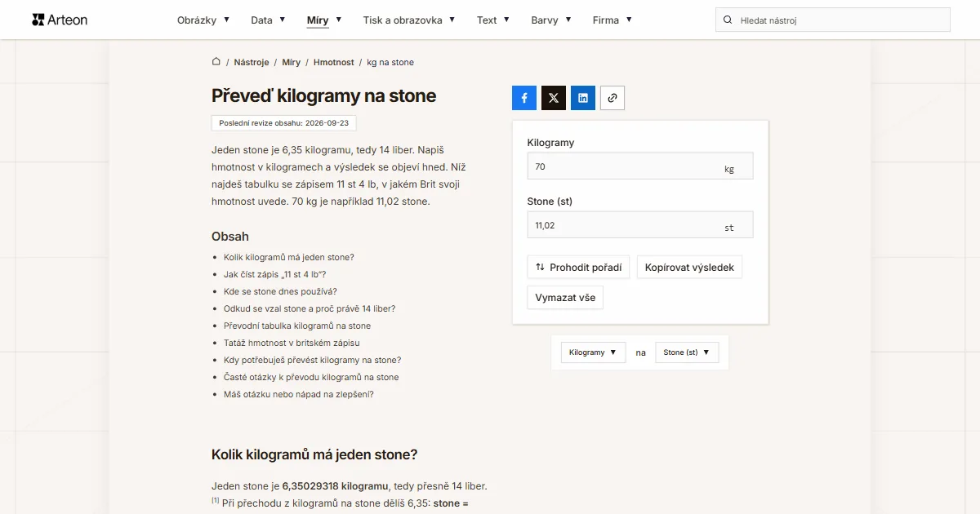This screenshot has width=980, height=514.
Task: Click the search magnifier icon
Action: [728, 20]
